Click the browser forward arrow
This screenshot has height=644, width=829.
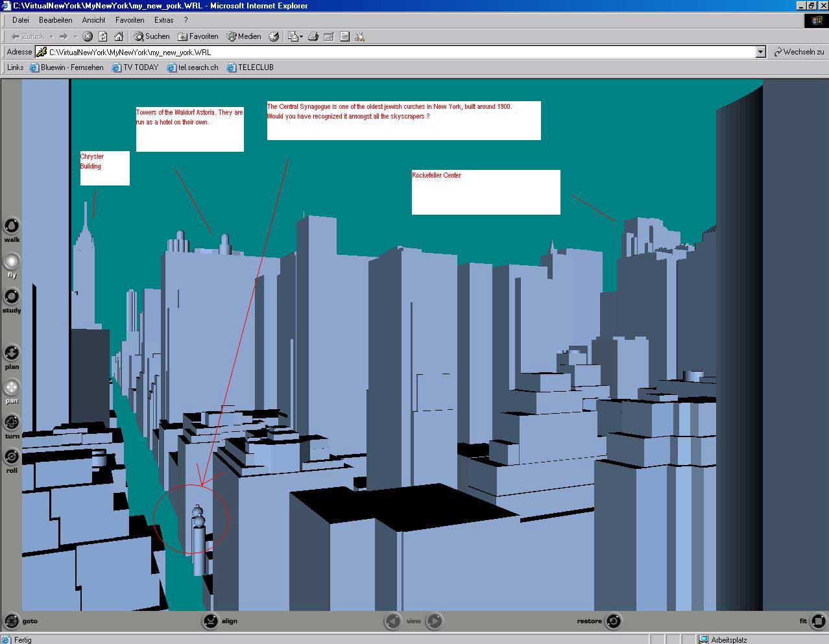point(63,36)
